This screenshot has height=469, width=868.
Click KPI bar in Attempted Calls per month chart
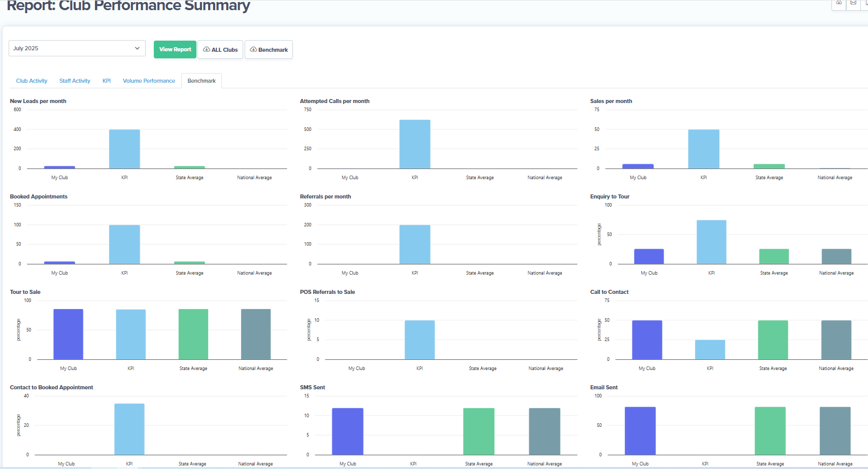415,144
